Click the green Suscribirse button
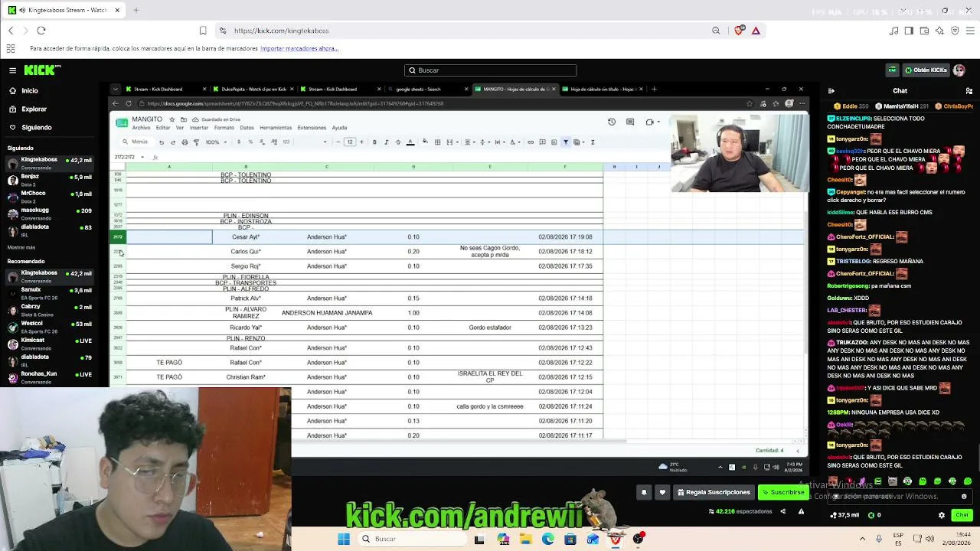This screenshot has width=980, height=551. click(x=783, y=493)
